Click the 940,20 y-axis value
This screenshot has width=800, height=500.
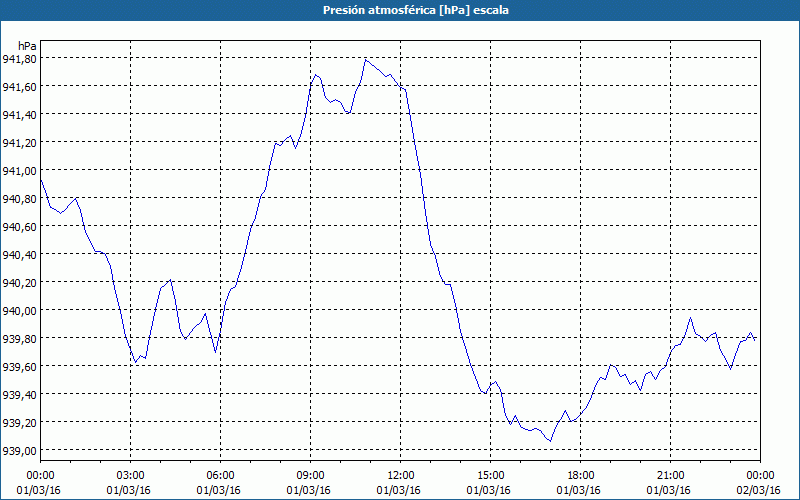click(20, 283)
